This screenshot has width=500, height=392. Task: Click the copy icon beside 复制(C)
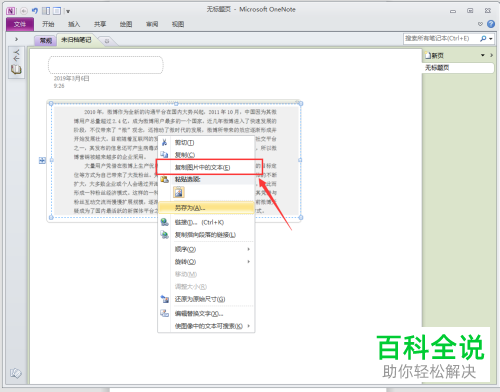pos(164,154)
